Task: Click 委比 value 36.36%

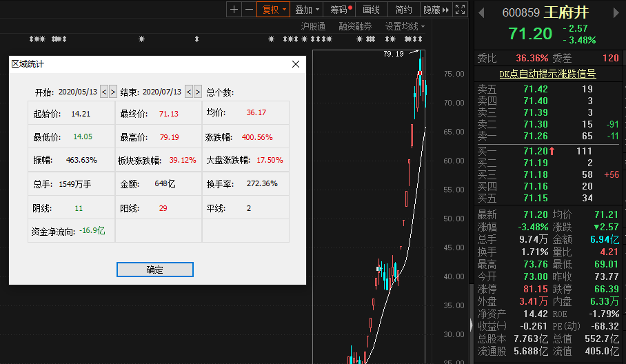Action: click(x=532, y=59)
